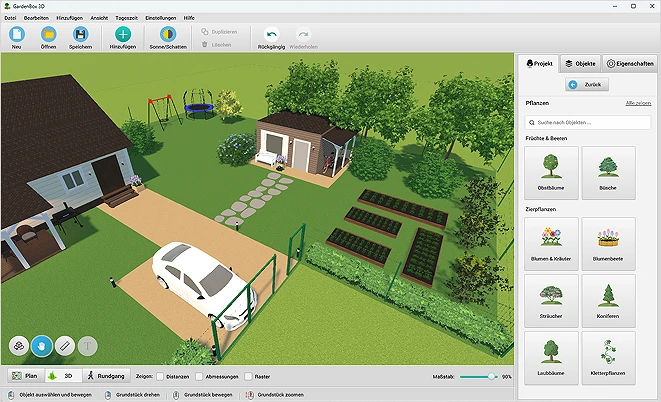Go back with the Zurück button

[x=587, y=85]
